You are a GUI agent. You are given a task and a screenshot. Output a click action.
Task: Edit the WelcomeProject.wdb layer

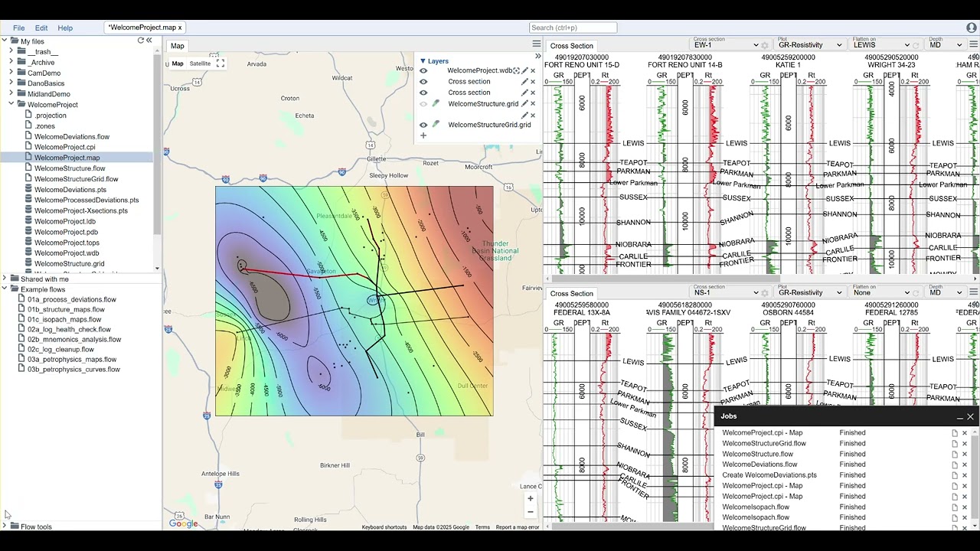click(x=525, y=70)
